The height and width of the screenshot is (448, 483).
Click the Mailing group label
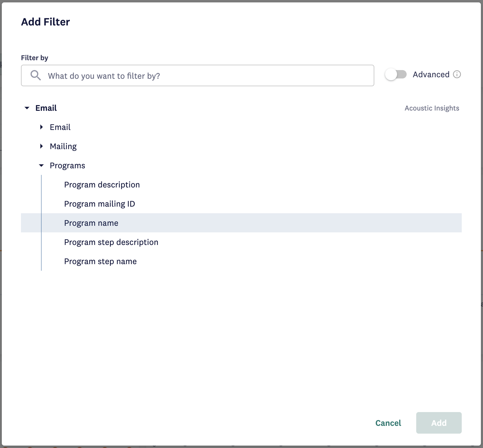point(63,146)
